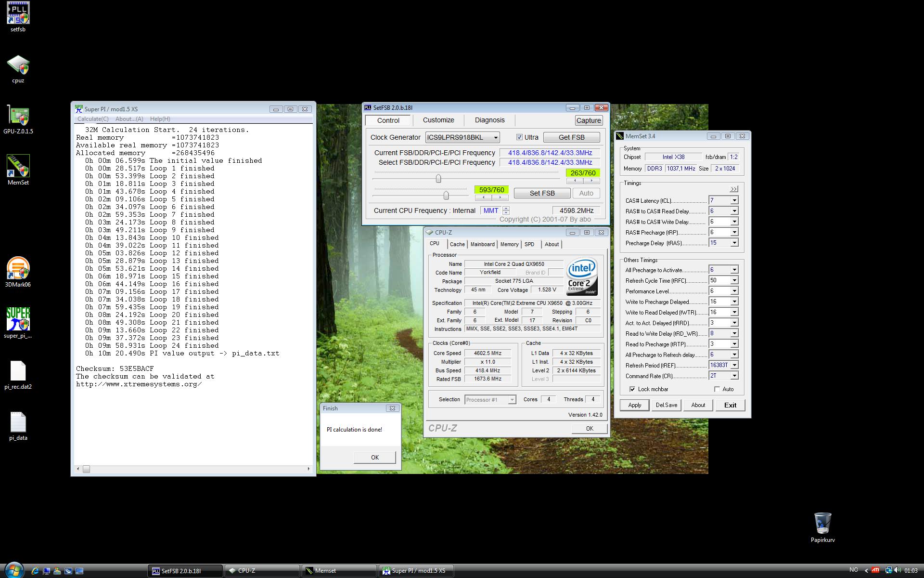Show hidden tray icons arrow
This screenshot has width=924, height=578.
point(867,571)
